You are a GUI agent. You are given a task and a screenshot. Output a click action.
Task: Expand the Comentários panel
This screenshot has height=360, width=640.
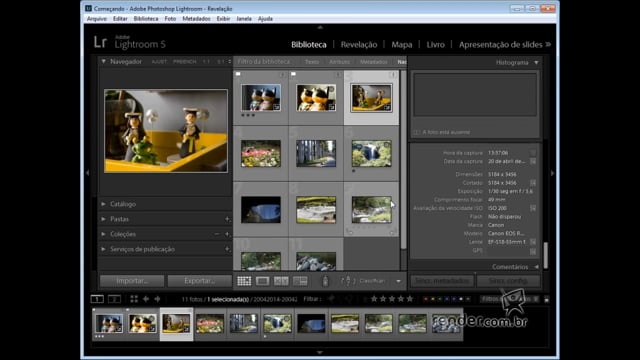pos(536,267)
